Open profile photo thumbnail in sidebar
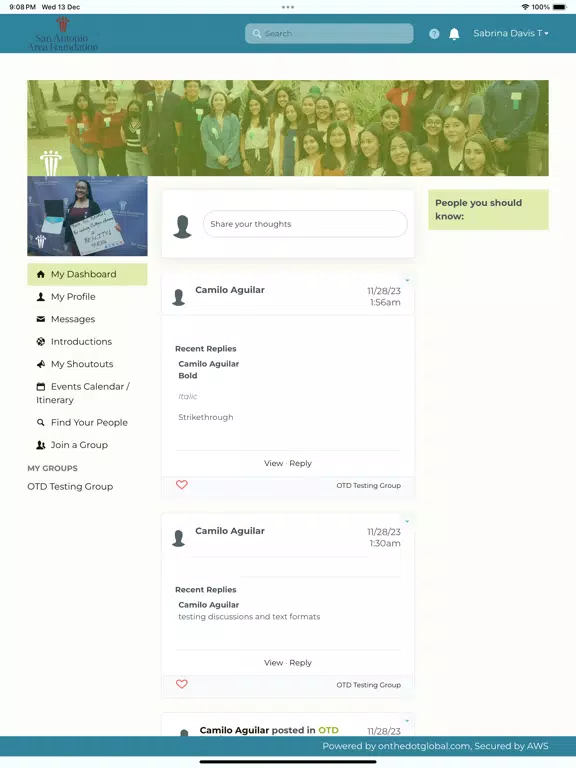 tap(87, 216)
